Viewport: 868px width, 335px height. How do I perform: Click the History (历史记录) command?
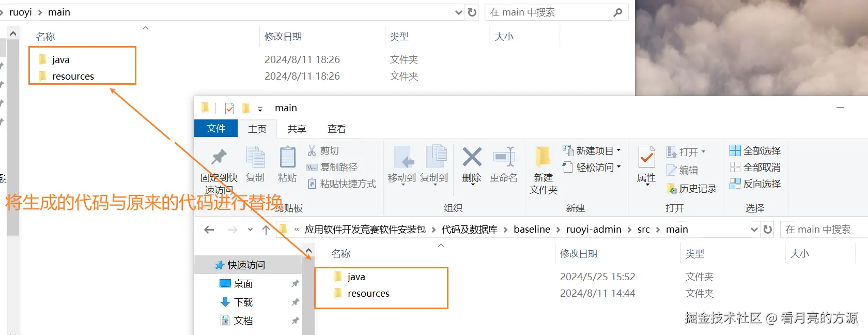(x=692, y=189)
